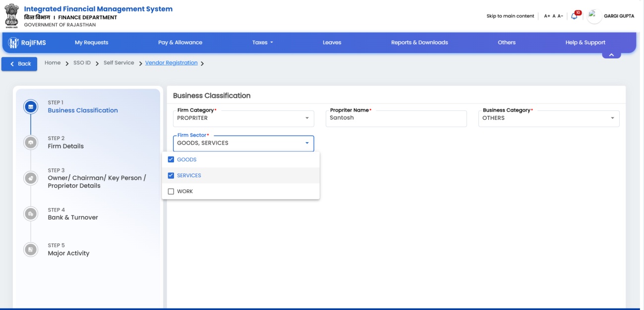Click the SSO ID breadcrumb

click(x=82, y=63)
